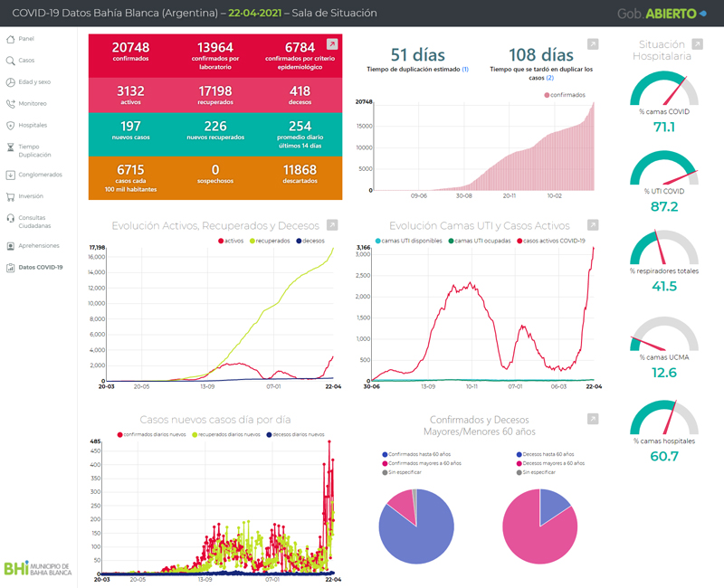Open footnote link (2) for duplication time

tap(550, 78)
